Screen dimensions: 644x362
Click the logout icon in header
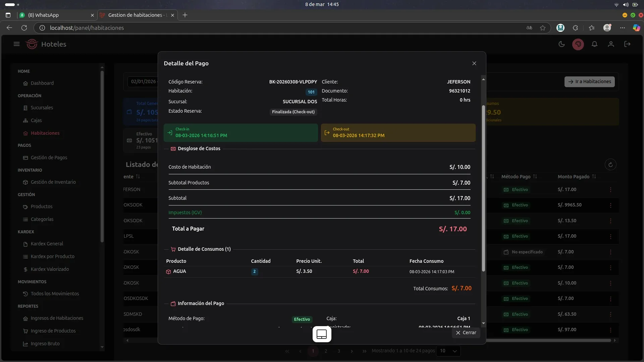(627, 44)
